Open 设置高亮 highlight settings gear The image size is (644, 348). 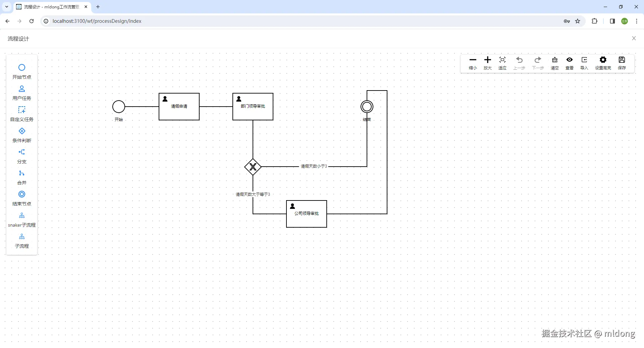pyautogui.click(x=603, y=63)
